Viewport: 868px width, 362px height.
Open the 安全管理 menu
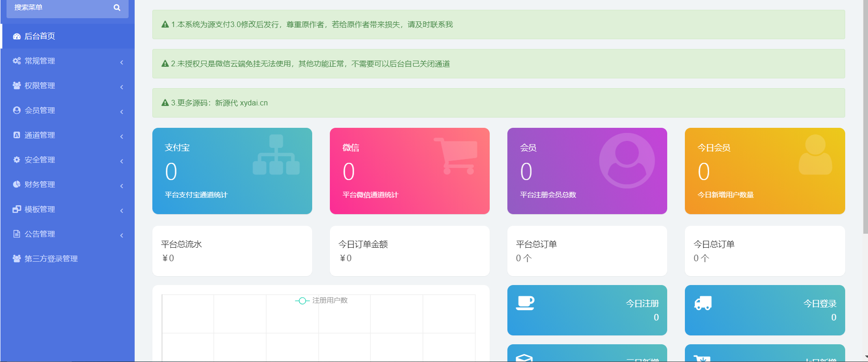tap(68, 160)
